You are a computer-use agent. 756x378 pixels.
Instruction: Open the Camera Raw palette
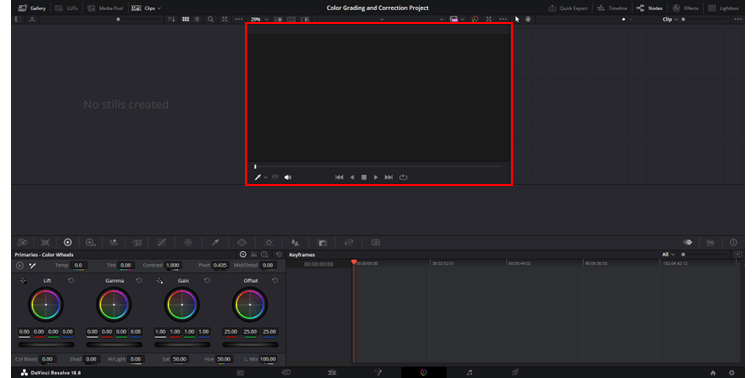[22, 243]
